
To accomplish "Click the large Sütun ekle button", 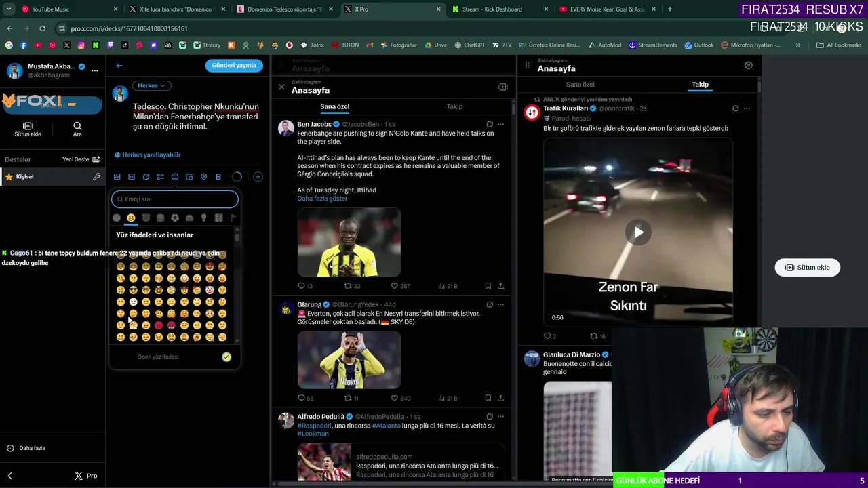I will (807, 267).
